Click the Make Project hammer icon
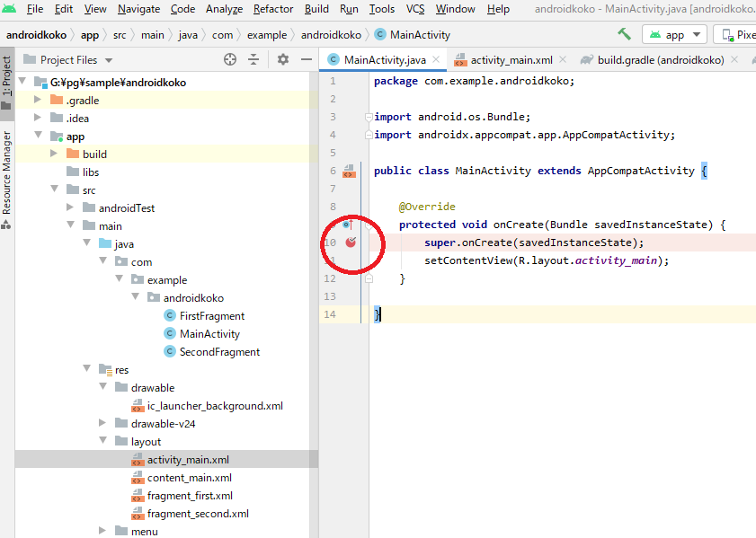 625,34
